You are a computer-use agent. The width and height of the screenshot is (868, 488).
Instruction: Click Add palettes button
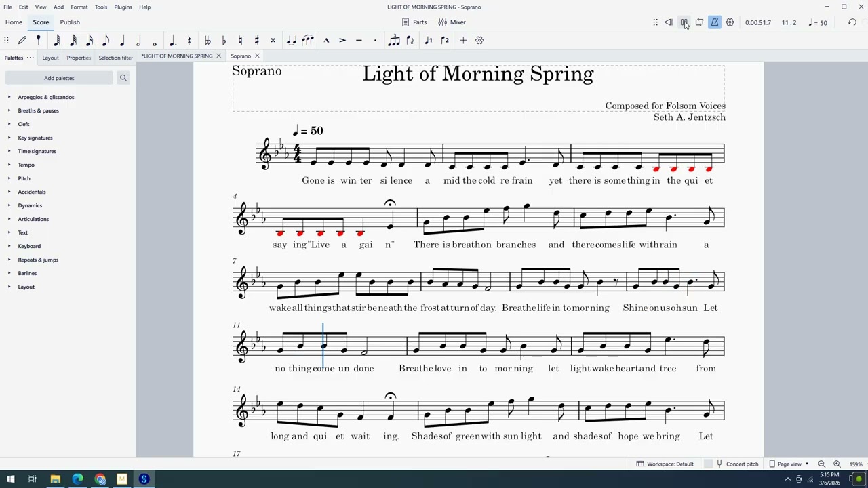coord(59,78)
